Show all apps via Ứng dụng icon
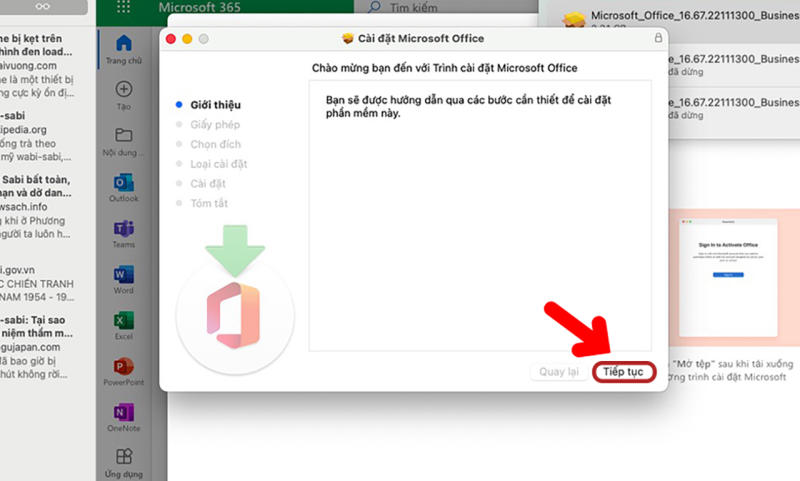This screenshot has height=481, width=800. click(x=124, y=459)
